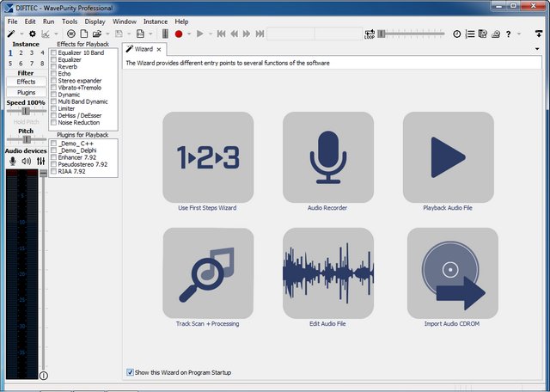This screenshot has height=392, width=550.
Task: Toggle the Loop playback icon
Action: [370, 34]
